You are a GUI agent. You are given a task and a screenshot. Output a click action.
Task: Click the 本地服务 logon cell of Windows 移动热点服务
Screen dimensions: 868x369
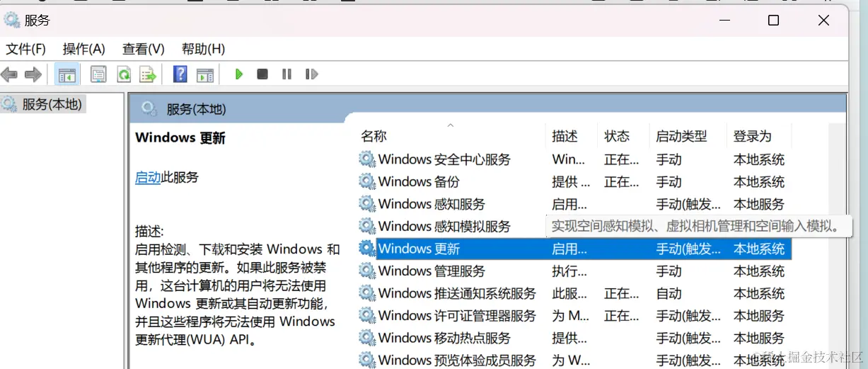point(759,338)
